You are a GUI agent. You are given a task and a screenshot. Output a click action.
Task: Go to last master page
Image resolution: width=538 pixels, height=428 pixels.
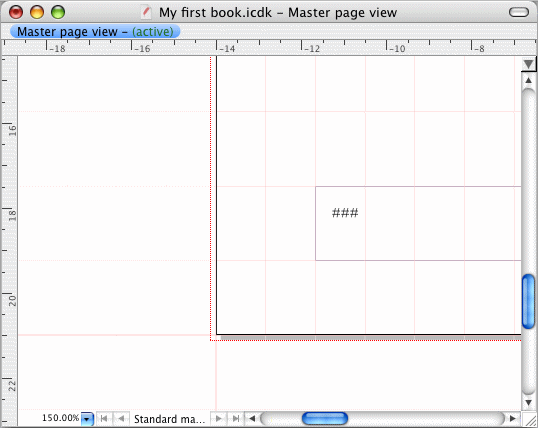pyautogui.click(x=235, y=419)
